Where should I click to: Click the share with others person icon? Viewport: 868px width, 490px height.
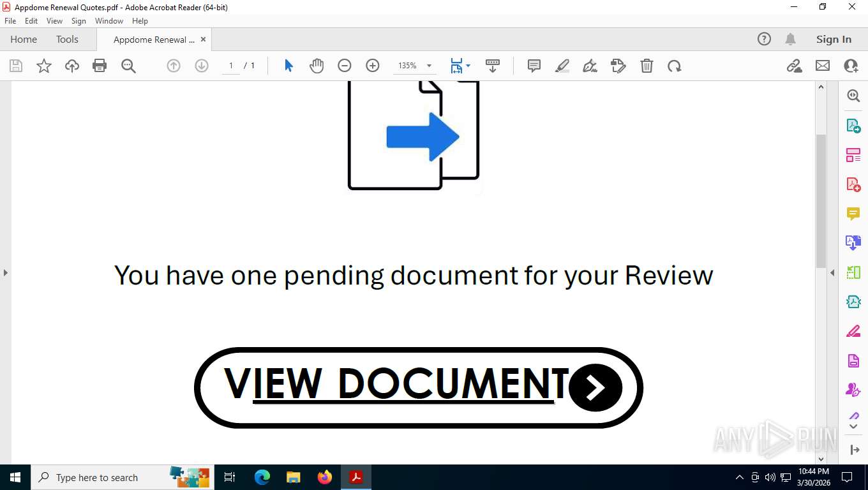pyautogui.click(x=851, y=66)
